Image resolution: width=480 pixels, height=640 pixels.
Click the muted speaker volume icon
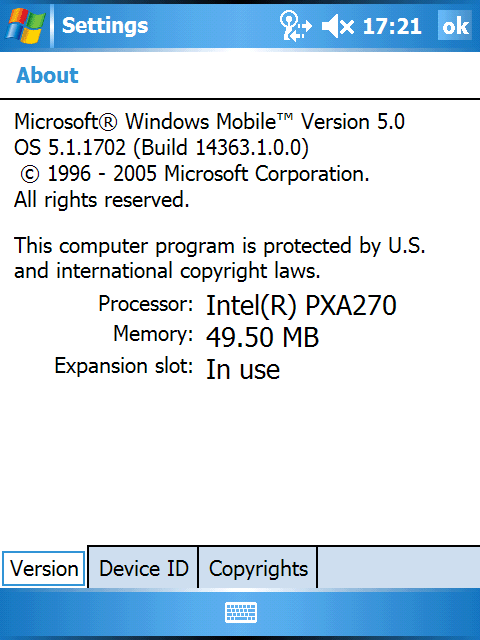tap(338, 27)
